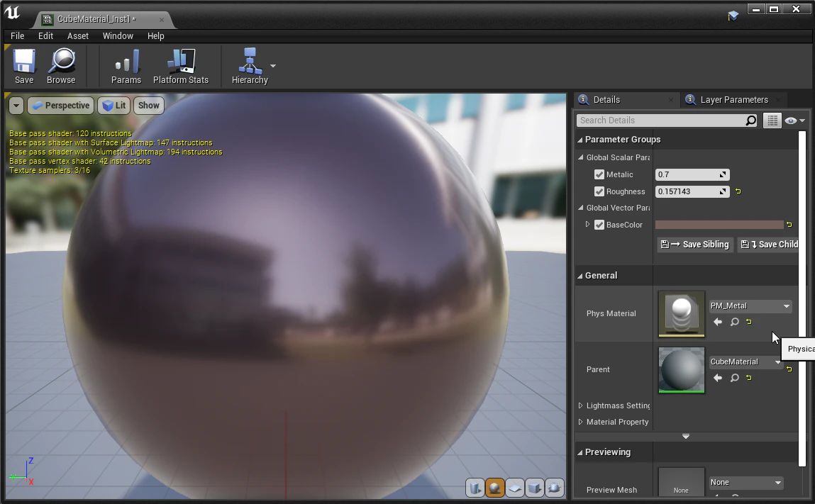Screen dimensions: 815x504
Task: Expand the BaseColor vector channels
Action: click(x=588, y=225)
